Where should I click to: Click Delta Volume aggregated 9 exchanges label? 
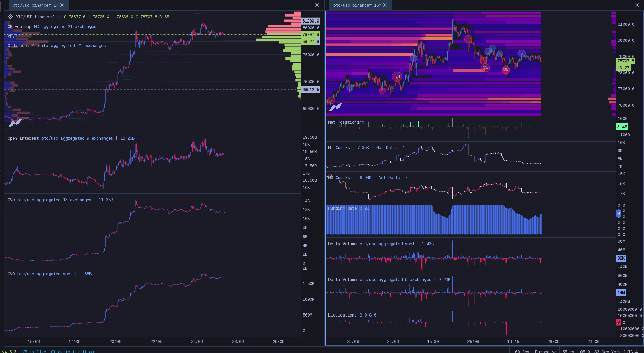[x=389, y=280]
